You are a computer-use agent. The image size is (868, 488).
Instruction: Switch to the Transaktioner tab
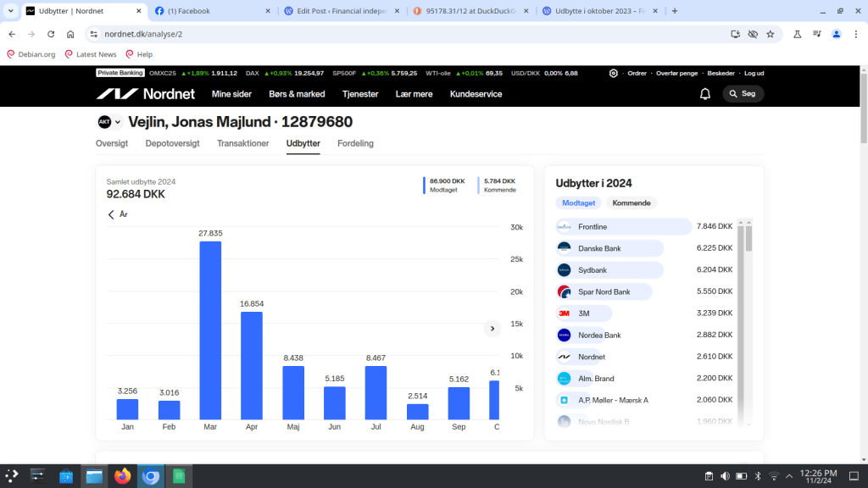point(242,143)
